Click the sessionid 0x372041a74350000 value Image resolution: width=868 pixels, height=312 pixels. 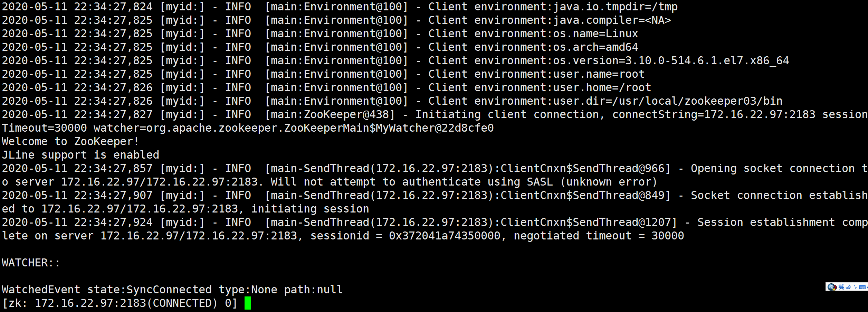coord(445,236)
